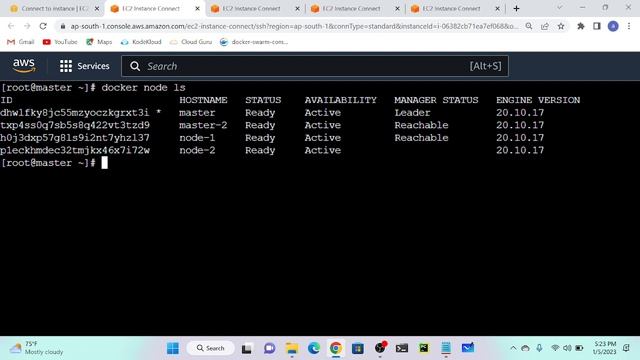640x360 pixels.
Task: Click the docker node ls command text
Action: [x=143, y=87]
